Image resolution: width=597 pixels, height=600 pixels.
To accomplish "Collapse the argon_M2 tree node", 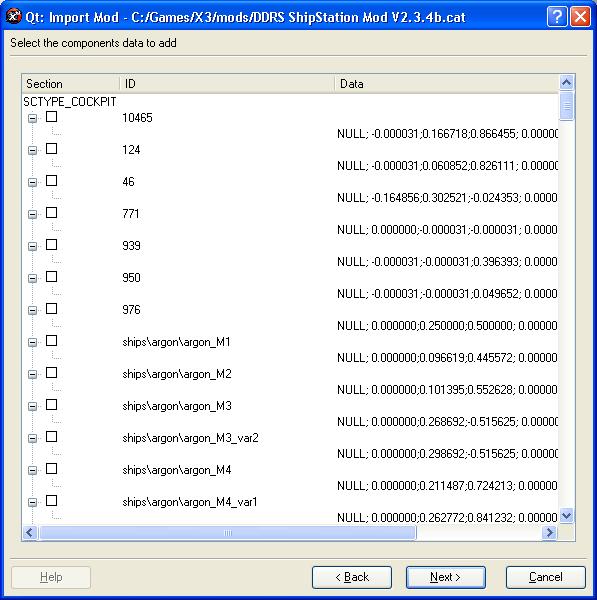I will pos(33,374).
